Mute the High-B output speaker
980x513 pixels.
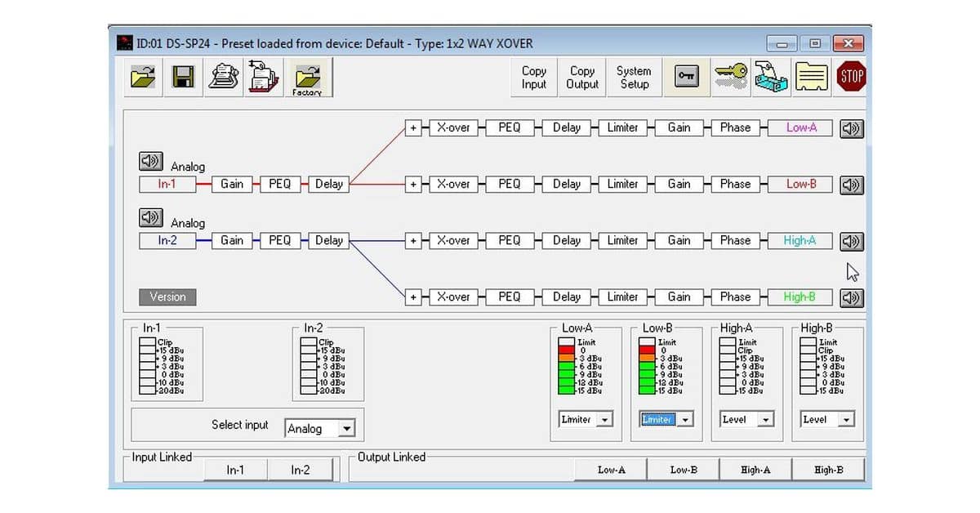(851, 297)
